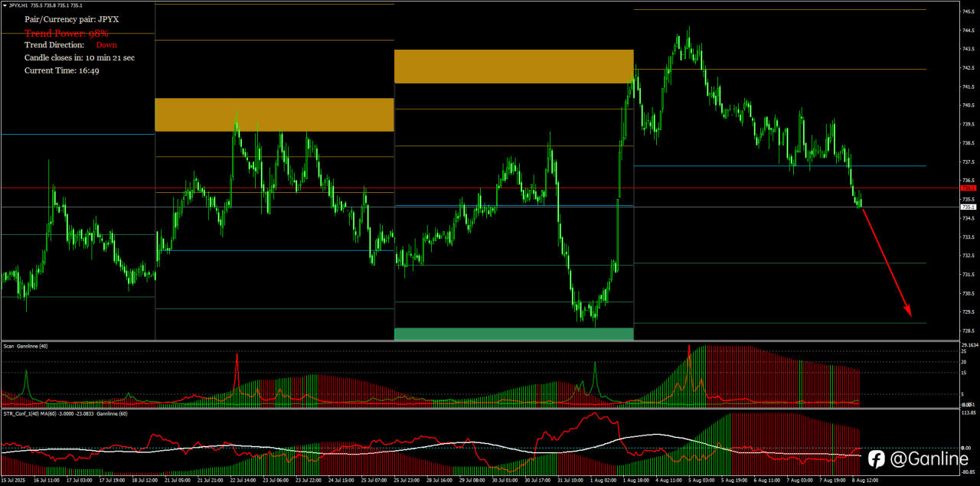Click the 728.5 price scale value
Screen dimensions: 980x486
click(968, 331)
